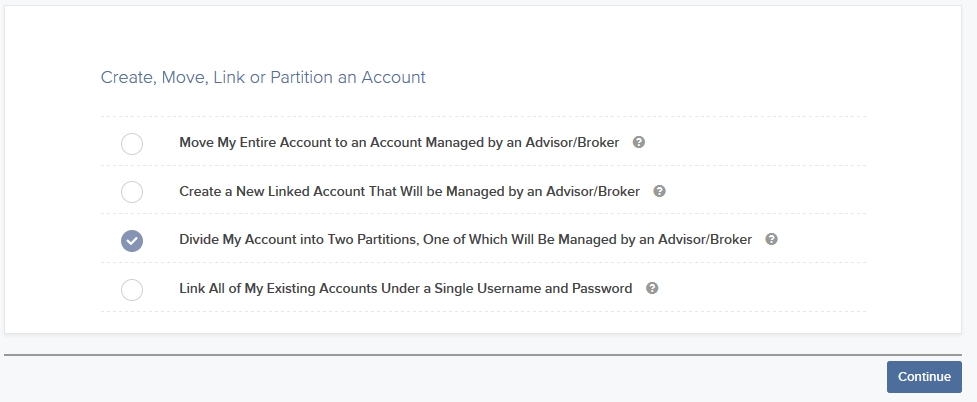Show help for Divide My Account partitions
977x402 pixels.
pos(771,239)
